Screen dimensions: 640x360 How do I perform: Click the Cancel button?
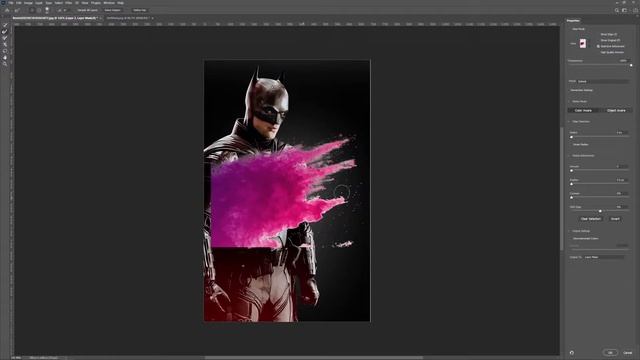pos(628,353)
